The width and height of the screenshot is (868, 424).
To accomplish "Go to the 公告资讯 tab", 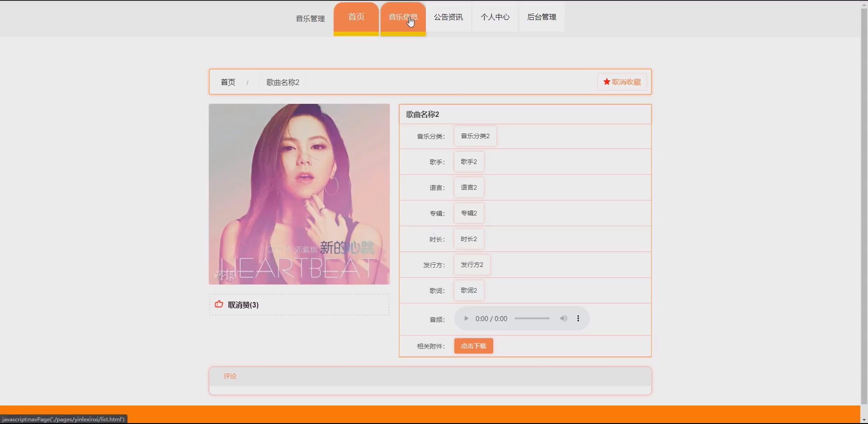I will (449, 17).
